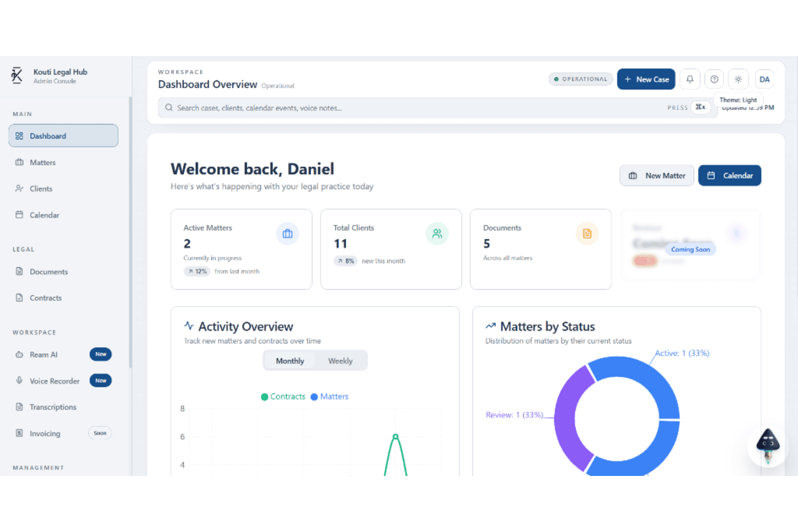
Task: Toggle the light theme sun icon
Action: 738,79
